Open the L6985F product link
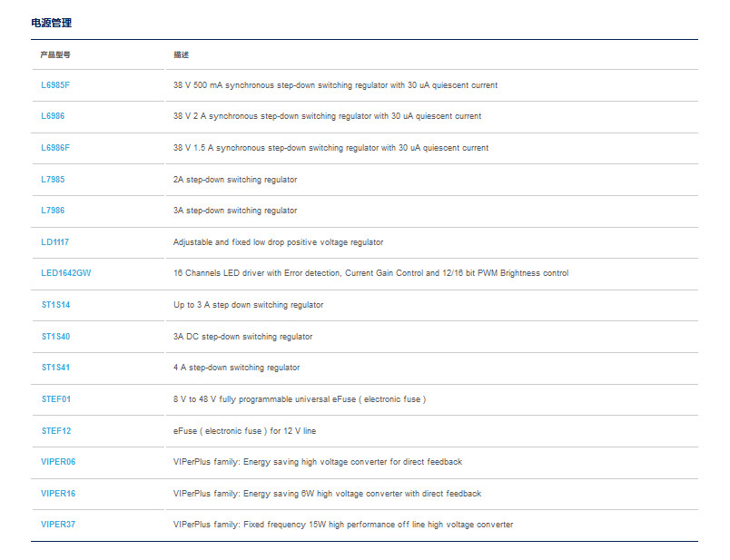The image size is (730, 560). point(55,85)
